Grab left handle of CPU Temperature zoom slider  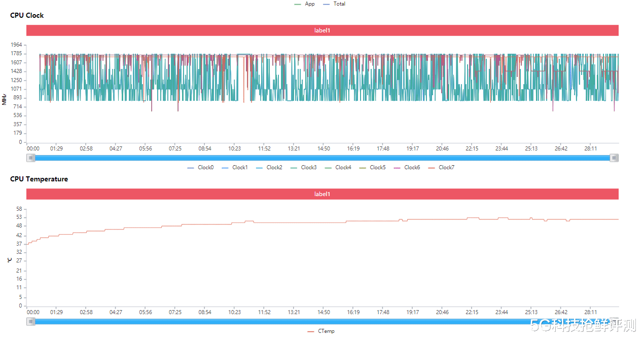31,321
